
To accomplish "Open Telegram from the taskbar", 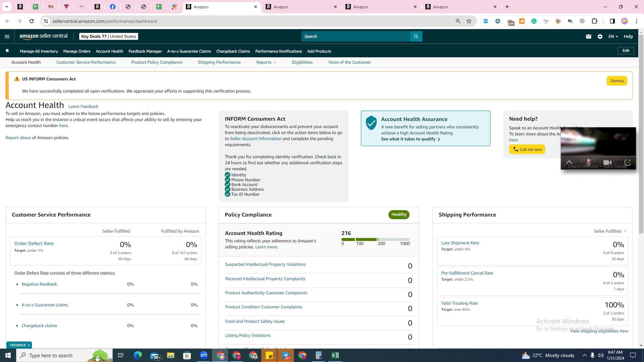I will pyautogui.click(x=286, y=355).
